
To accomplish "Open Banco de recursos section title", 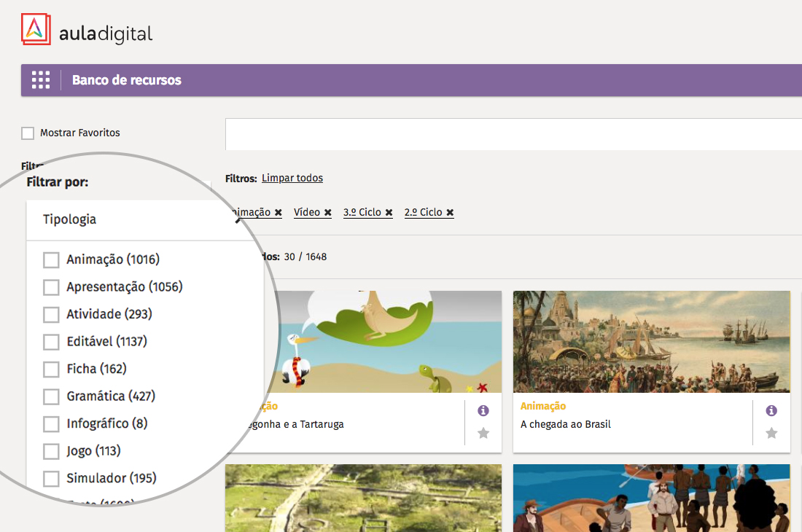I will click(127, 80).
